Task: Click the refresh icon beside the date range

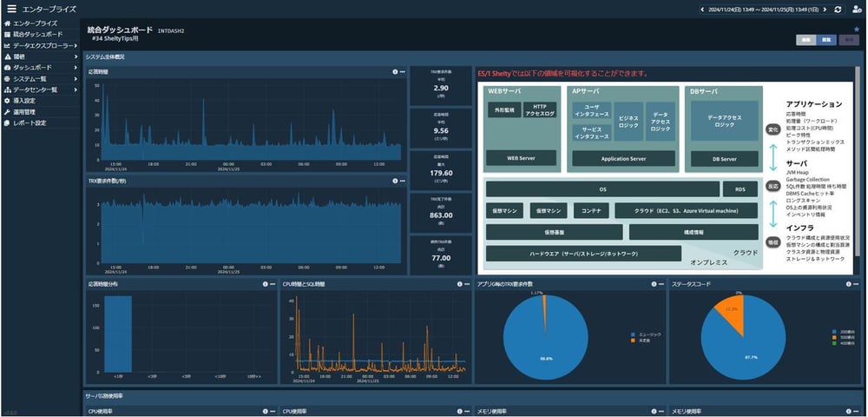Action: [838, 9]
